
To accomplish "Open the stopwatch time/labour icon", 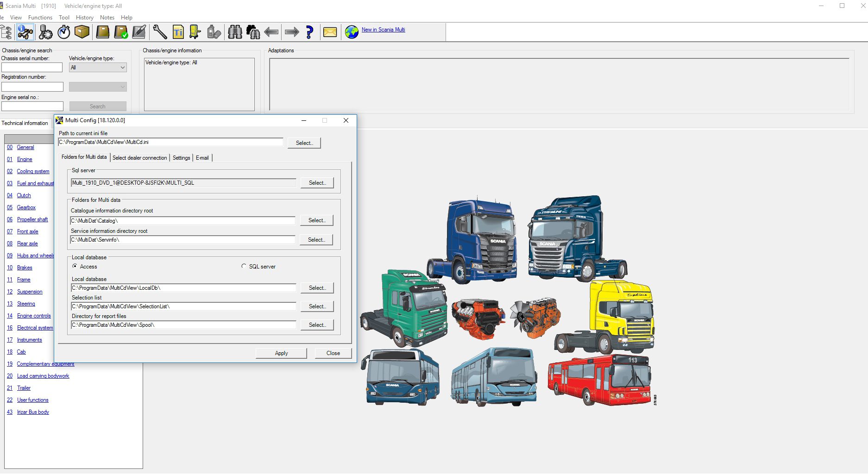I will click(64, 32).
